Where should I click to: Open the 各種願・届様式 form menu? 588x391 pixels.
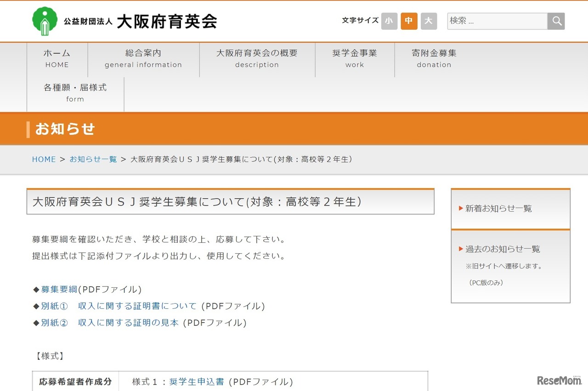tap(75, 93)
